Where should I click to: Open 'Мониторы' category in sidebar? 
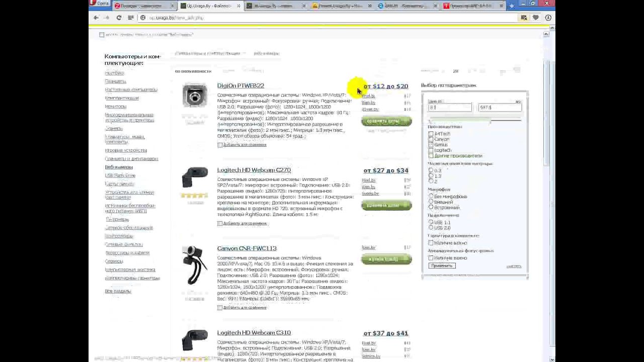coord(116,107)
